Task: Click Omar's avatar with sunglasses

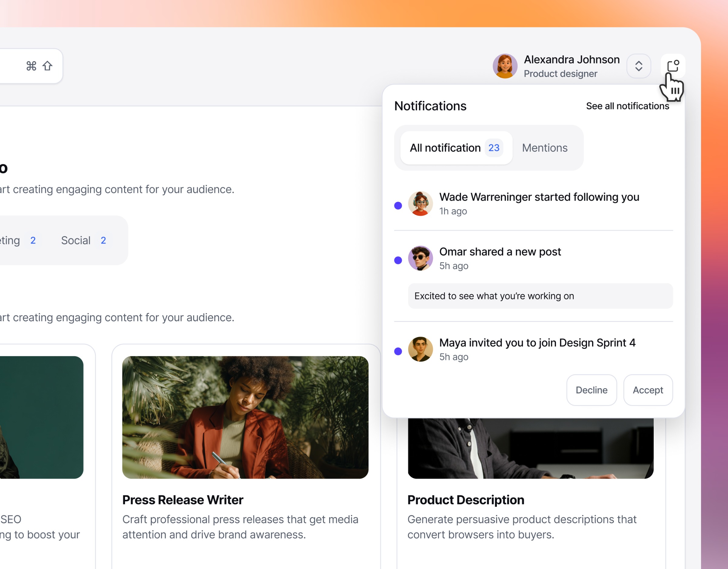Action: click(x=420, y=258)
